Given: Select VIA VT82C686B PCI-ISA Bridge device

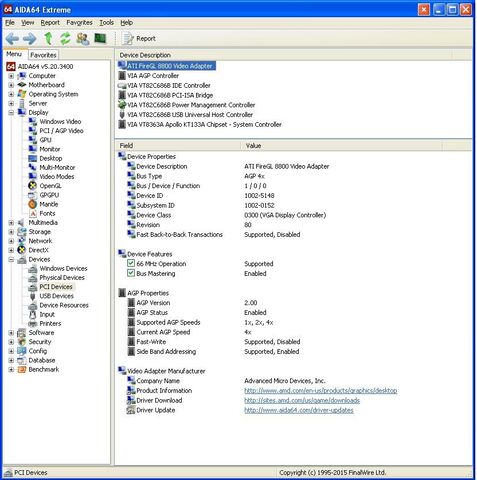Looking at the screenshot, I should pos(170,95).
